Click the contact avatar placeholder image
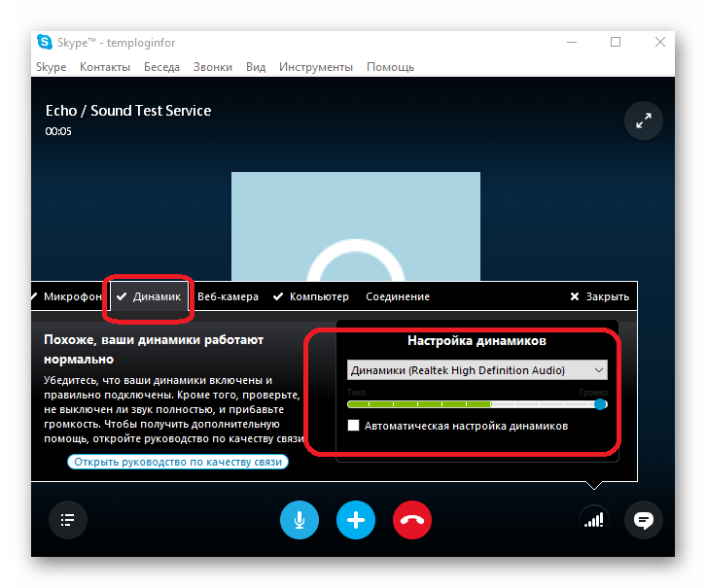 [356, 226]
